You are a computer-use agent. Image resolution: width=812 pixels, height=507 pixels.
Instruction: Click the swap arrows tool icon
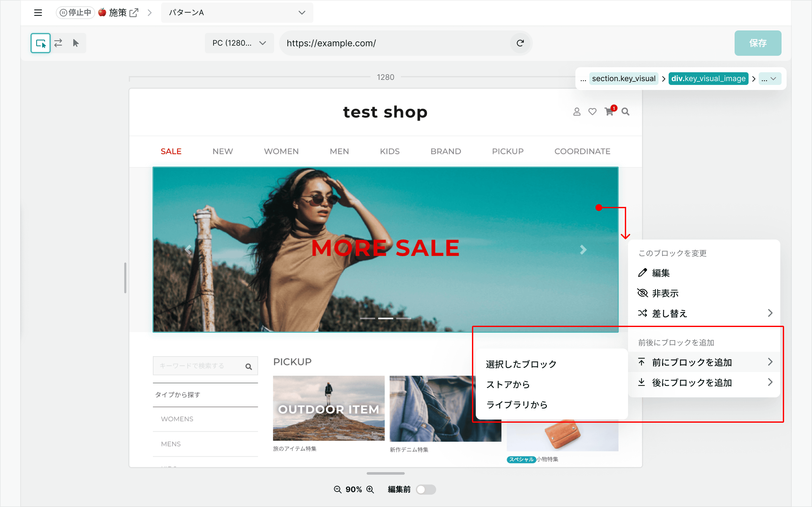pos(58,43)
